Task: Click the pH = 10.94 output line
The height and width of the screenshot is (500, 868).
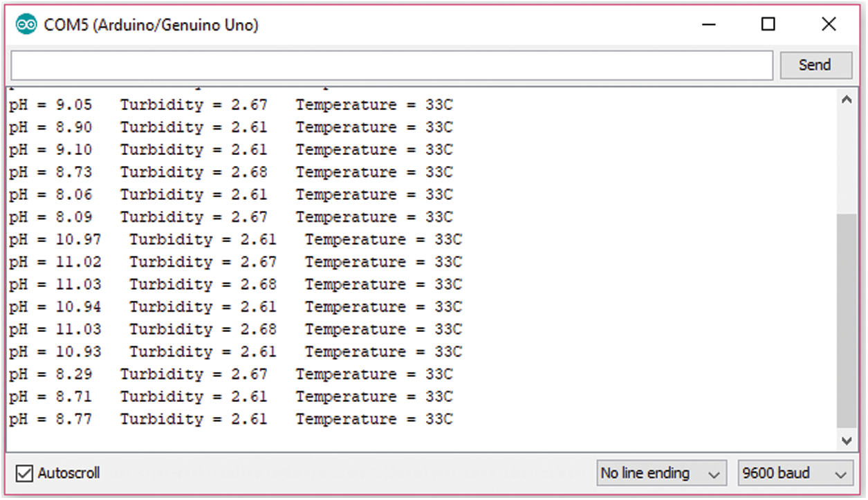Action: (235, 307)
